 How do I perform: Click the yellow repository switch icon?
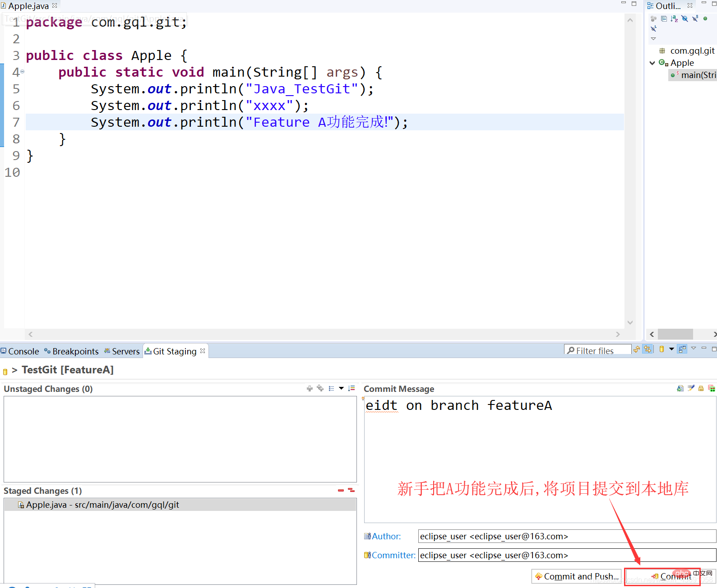[x=661, y=349]
